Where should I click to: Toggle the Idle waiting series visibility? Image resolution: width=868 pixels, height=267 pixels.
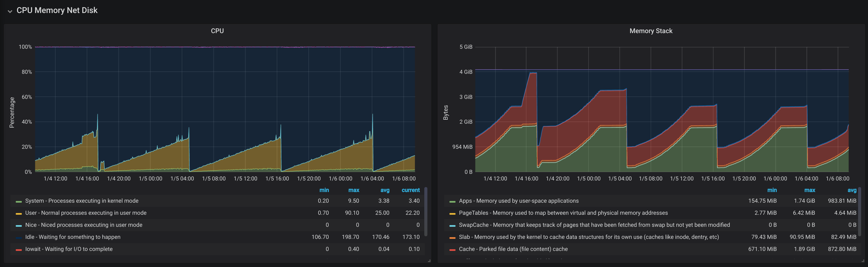[72, 237]
